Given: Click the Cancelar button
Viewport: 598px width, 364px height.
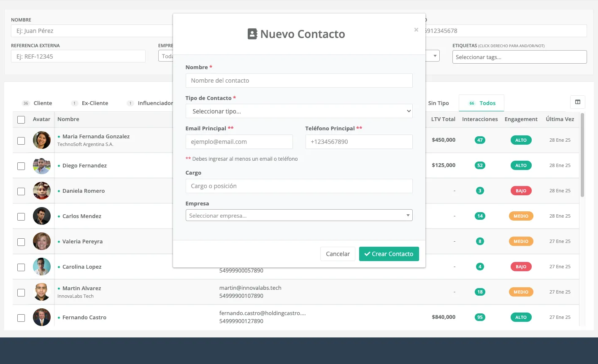Looking at the screenshot, I should 338,254.
